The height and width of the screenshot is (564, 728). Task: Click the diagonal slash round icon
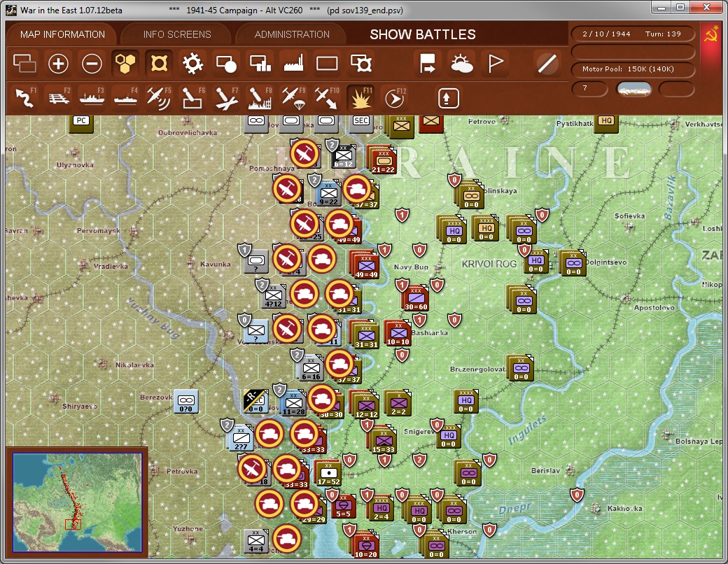click(547, 64)
